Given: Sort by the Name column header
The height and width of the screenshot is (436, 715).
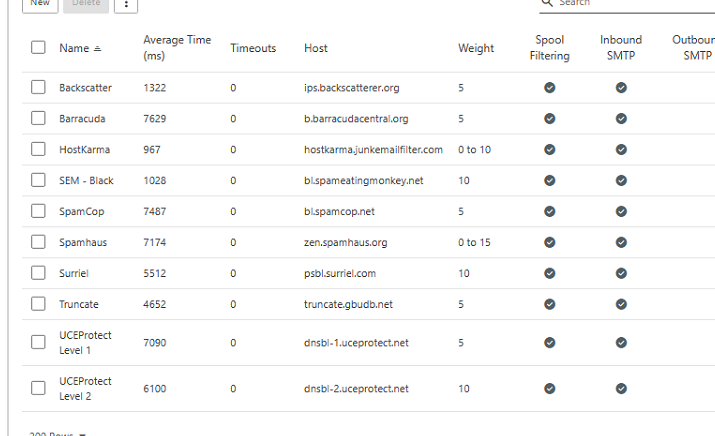Looking at the screenshot, I should (74, 48).
